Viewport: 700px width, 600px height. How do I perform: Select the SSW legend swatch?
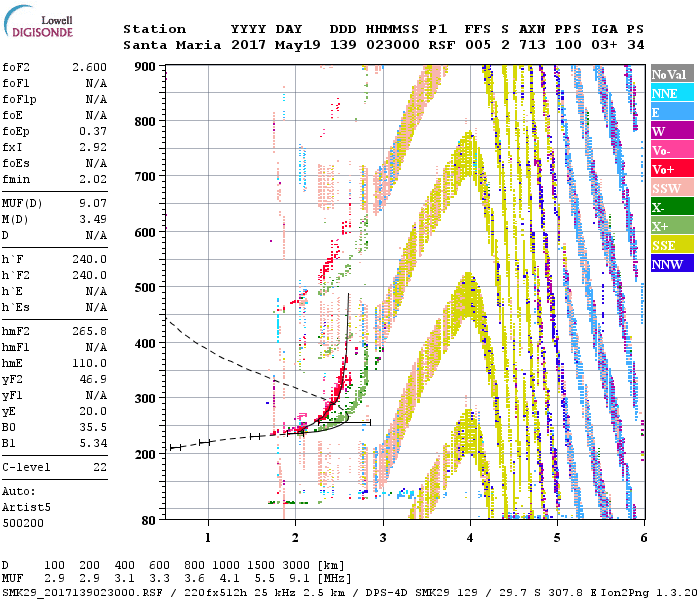pos(672,188)
